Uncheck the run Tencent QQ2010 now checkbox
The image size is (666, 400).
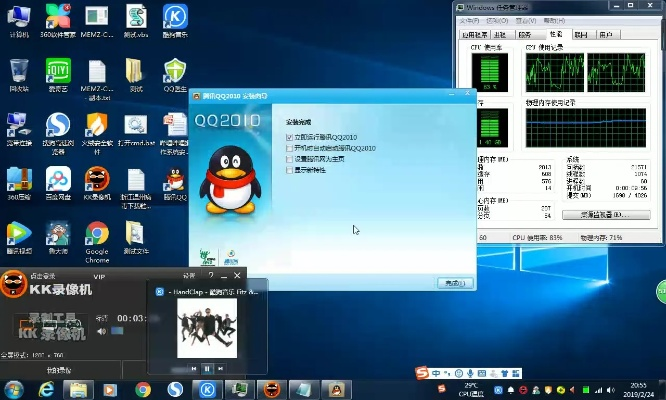point(290,137)
